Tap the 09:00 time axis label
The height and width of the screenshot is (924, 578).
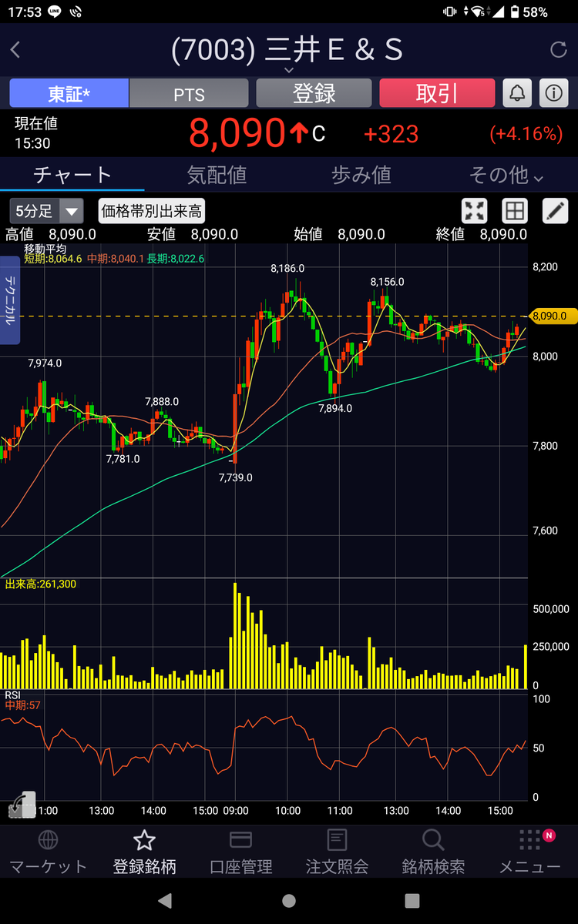click(x=236, y=811)
